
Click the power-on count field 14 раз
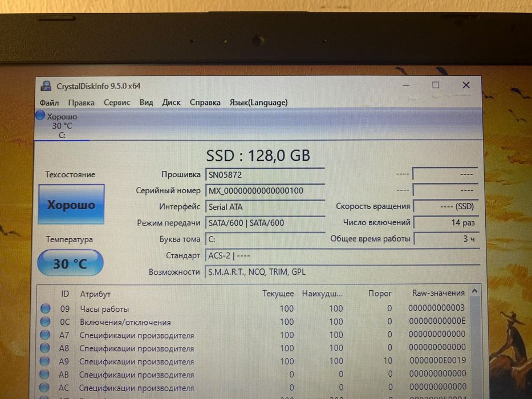click(445, 222)
